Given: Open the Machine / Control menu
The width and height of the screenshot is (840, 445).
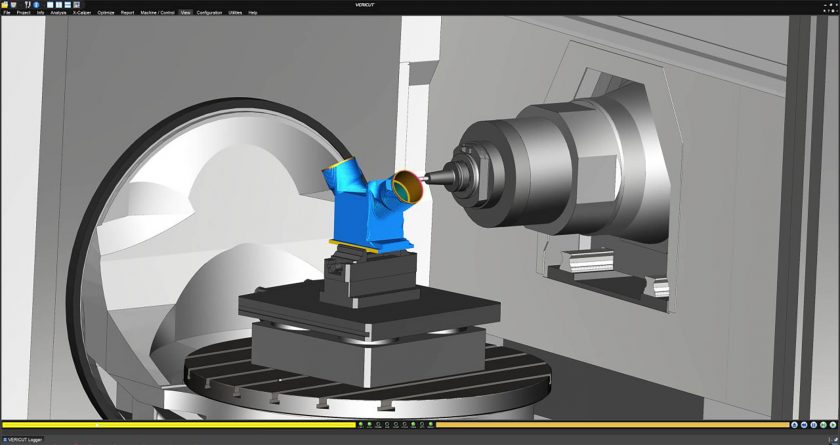Looking at the screenshot, I should pos(156,13).
